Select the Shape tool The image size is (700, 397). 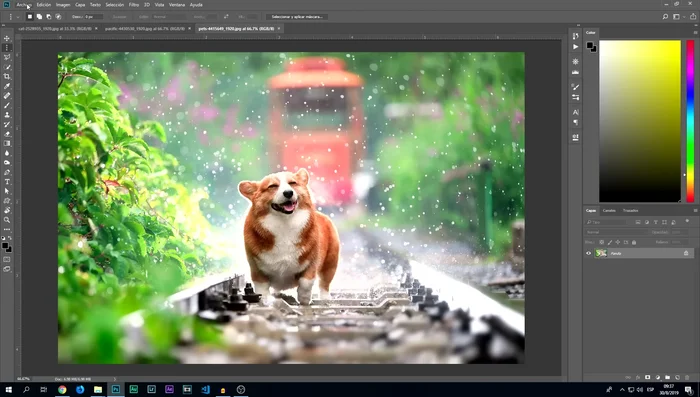(x=7, y=201)
